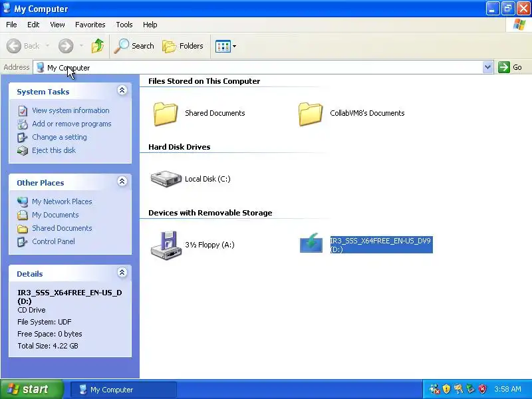Expand the Address bar dropdown
This screenshot has width=532, height=399.
click(x=487, y=67)
